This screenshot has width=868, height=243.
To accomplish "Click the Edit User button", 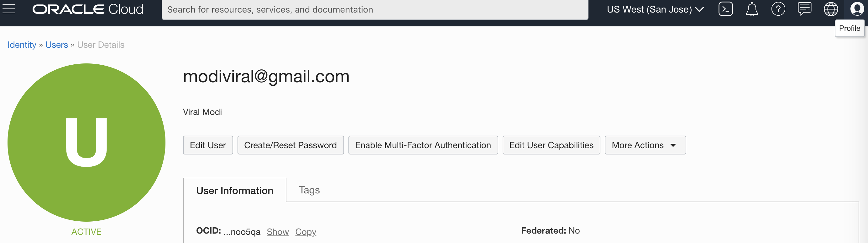I will [207, 145].
